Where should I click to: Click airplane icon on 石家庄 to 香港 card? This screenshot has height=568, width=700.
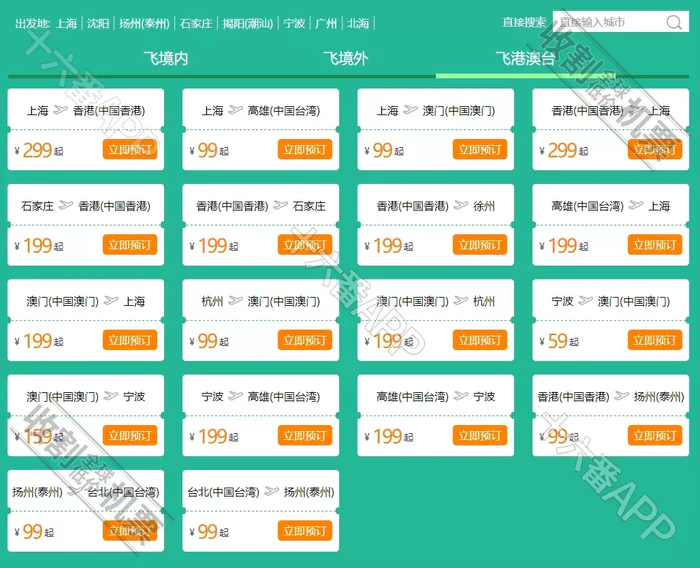(x=67, y=206)
